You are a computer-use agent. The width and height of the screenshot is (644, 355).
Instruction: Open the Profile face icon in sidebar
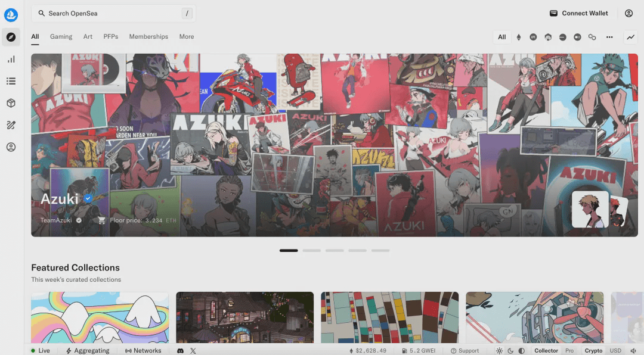(x=11, y=147)
